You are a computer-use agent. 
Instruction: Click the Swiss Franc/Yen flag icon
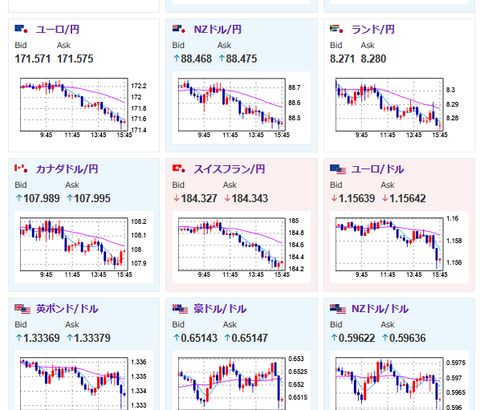pos(179,169)
